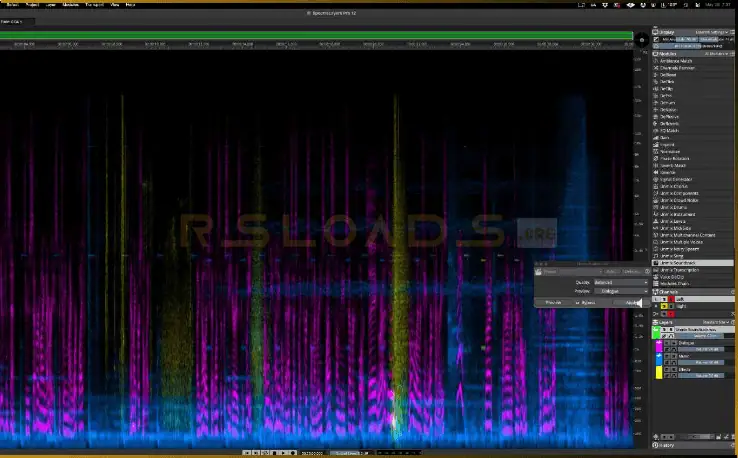Toggle visibility of the Music layer
This screenshot has width=738, height=458.
[669, 356]
